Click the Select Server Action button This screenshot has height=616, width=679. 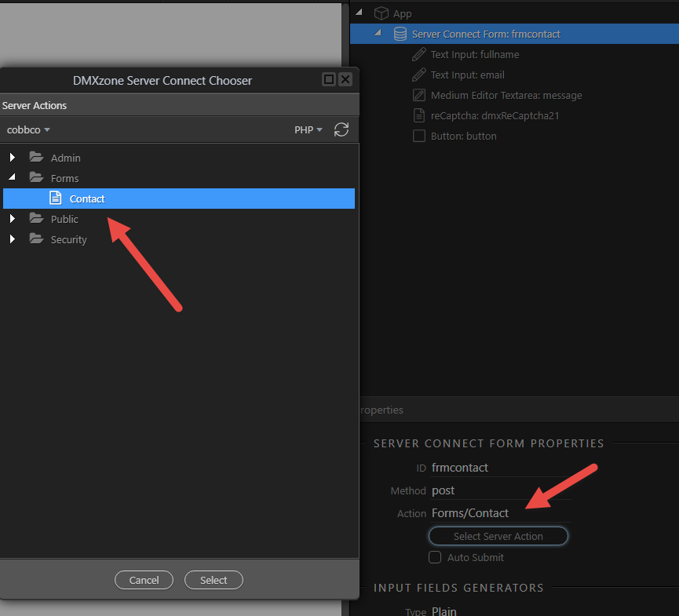[498, 536]
